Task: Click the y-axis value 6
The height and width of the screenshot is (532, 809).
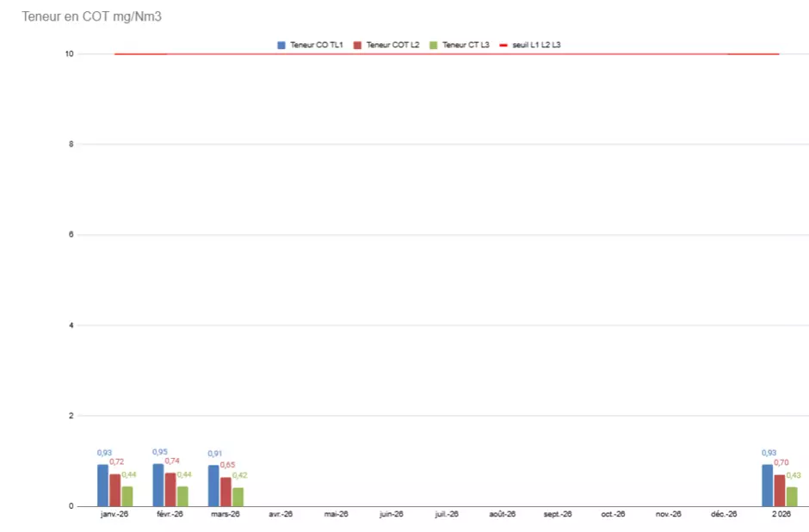Action: click(x=71, y=235)
